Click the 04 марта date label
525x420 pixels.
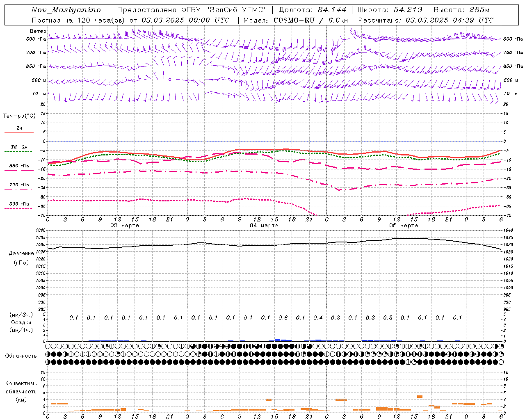[264, 226]
